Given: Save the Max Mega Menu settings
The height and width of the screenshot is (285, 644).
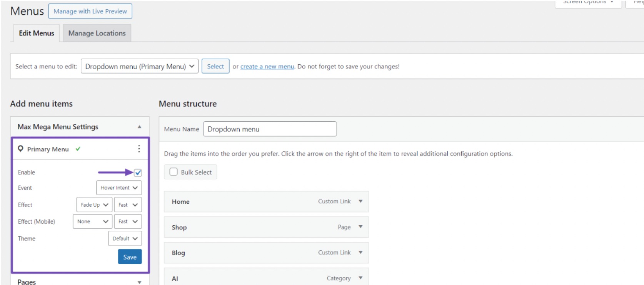Looking at the screenshot, I should 130,257.
